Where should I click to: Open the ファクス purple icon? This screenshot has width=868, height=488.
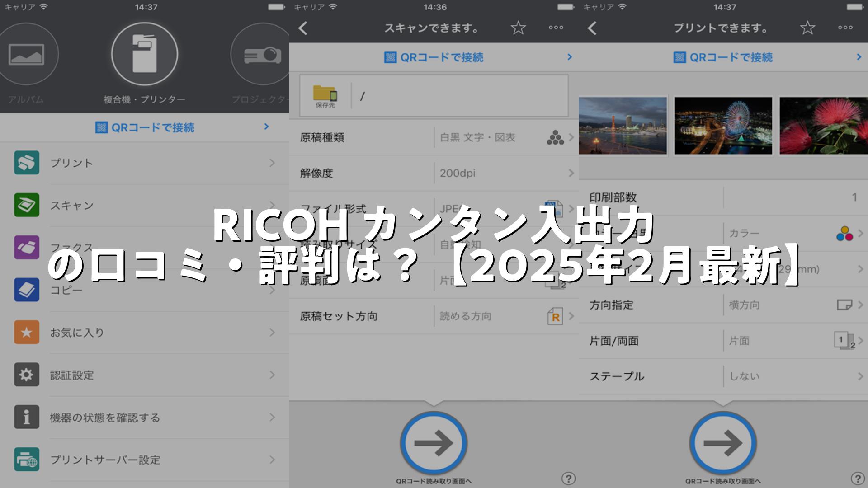(27, 247)
